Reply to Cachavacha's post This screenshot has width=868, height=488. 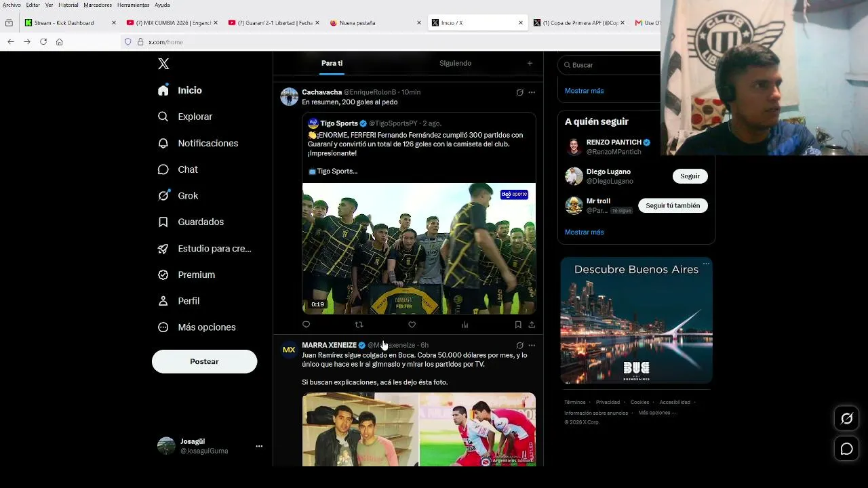pyautogui.click(x=306, y=325)
